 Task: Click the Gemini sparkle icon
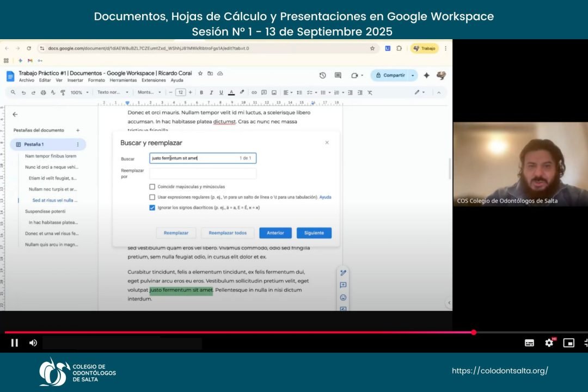click(426, 75)
